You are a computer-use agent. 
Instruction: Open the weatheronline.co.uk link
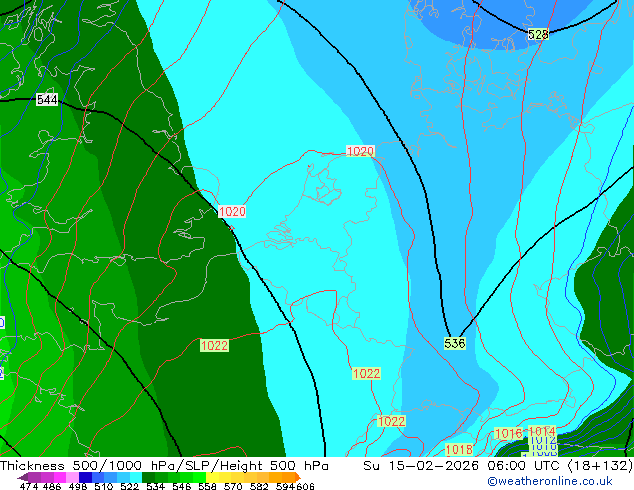click(550, 481)
